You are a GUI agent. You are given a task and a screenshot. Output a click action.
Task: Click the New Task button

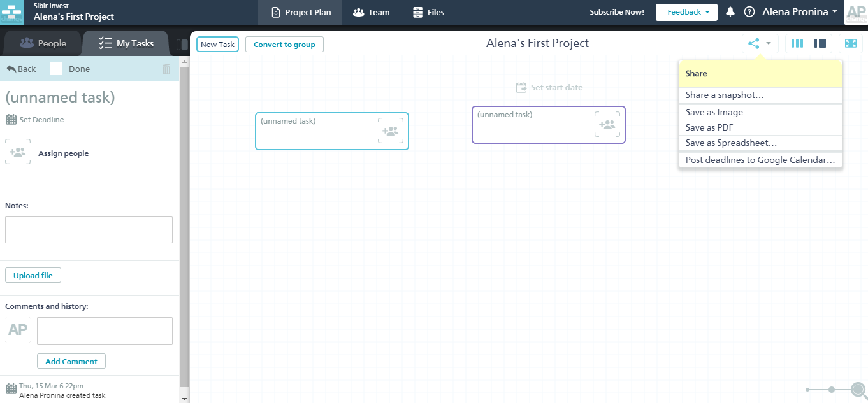tap(218, 45)
